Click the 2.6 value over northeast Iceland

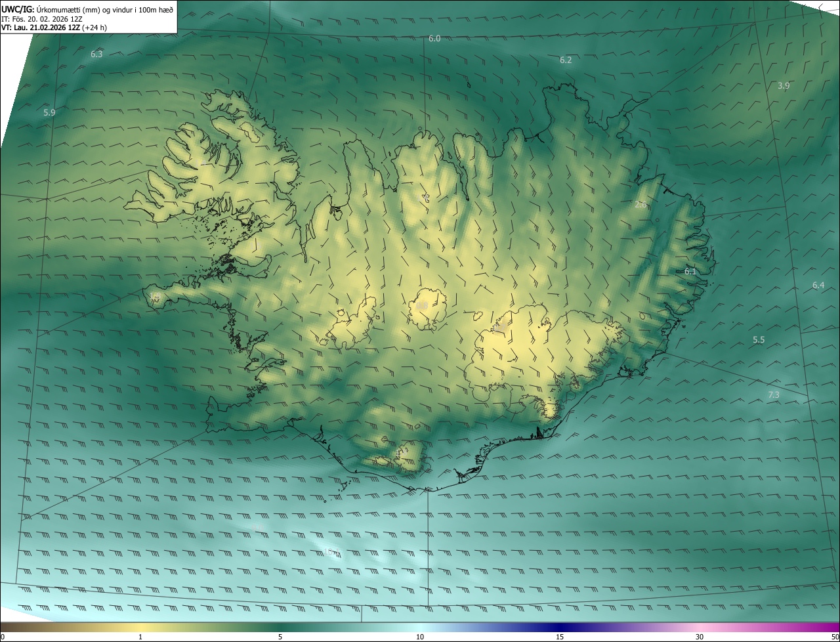point(641,204)
